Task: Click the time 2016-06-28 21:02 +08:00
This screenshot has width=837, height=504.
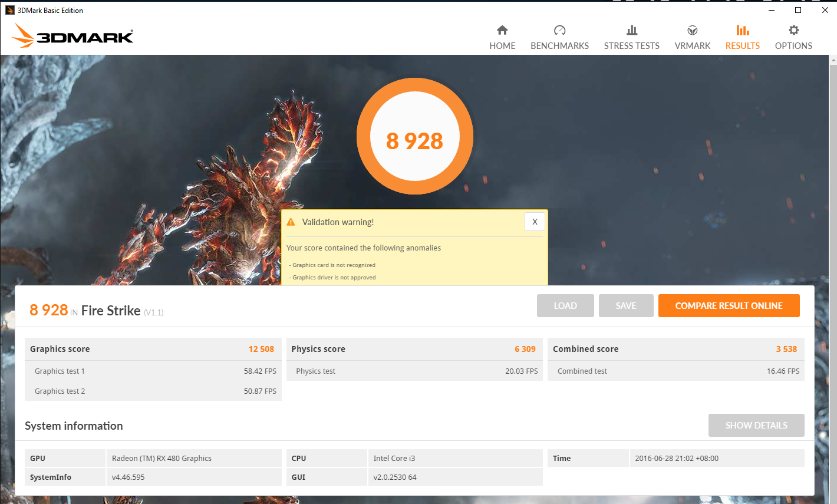Action: click(x=677, y=458)
